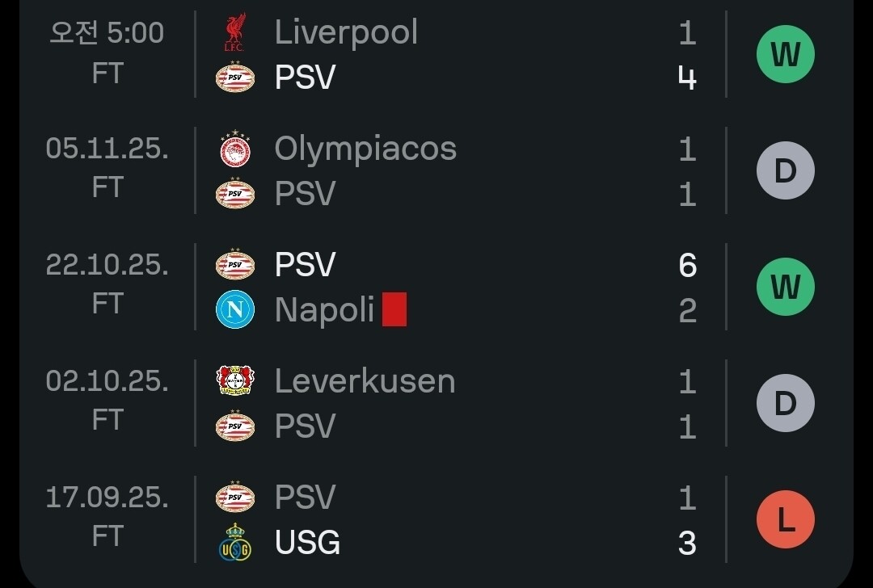Tap the D badge for Olympiacos match

pos(785,170)
